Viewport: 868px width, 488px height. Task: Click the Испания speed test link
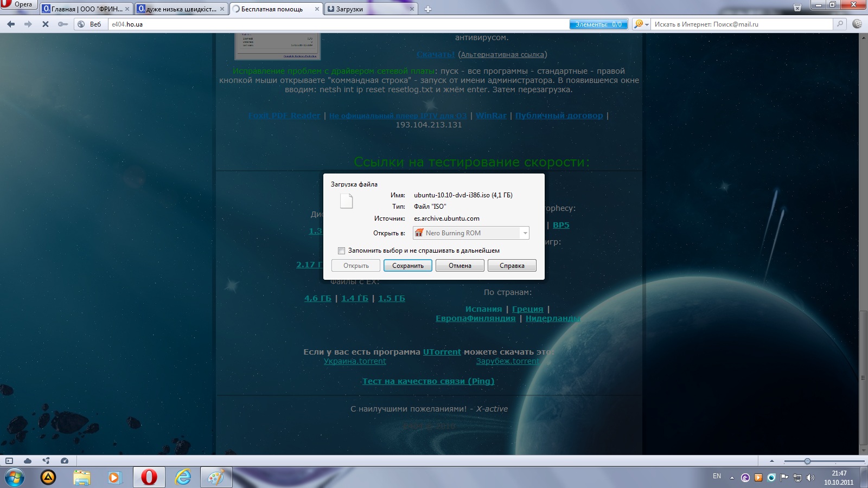tap(483, 309)
